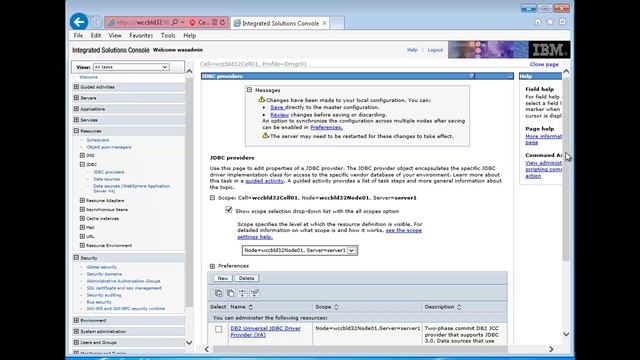This screenshot has height=360, width=640.
Task: Open the View All tasks dropdown
Action: (131, 67)
